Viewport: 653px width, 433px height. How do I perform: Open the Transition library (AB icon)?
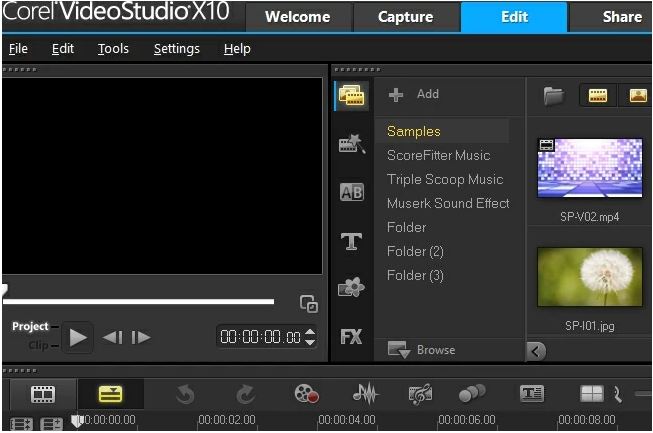coord(352,192)
